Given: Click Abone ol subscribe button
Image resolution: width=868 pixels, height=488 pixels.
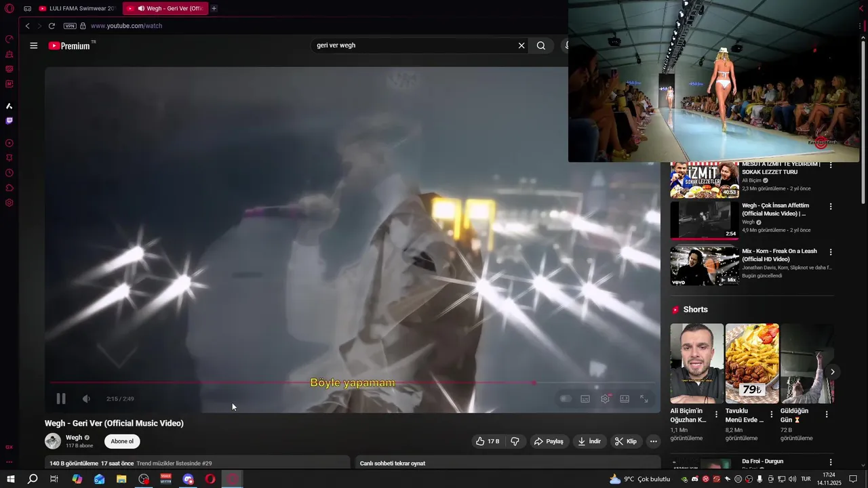Looking at the screenshot, I should (x=122, y=441).
